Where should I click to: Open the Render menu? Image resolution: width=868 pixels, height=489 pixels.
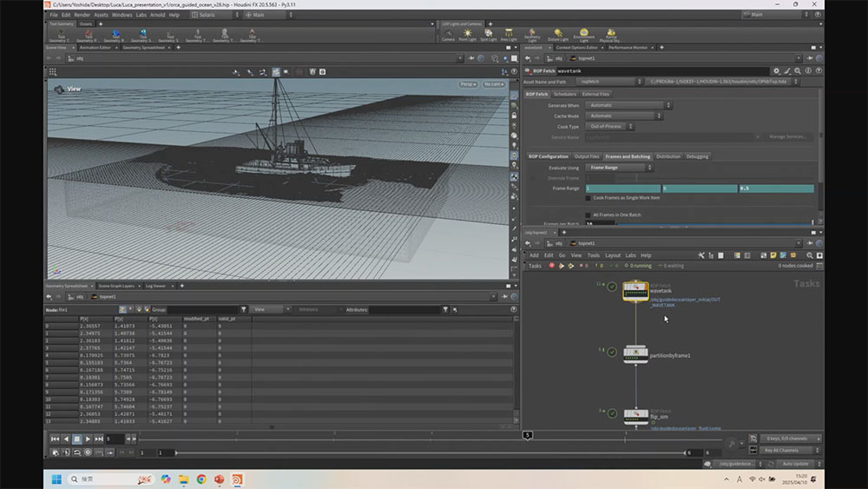pos(82,15)
